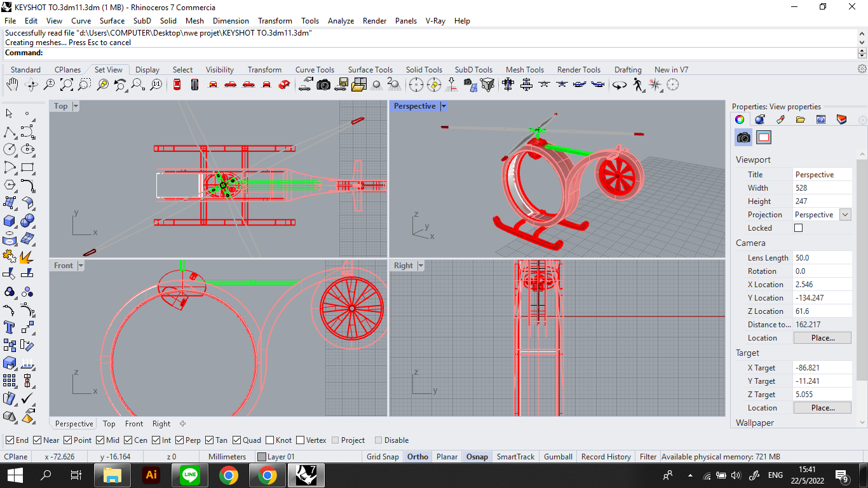Toggle the End osnap checkbox

10,440
